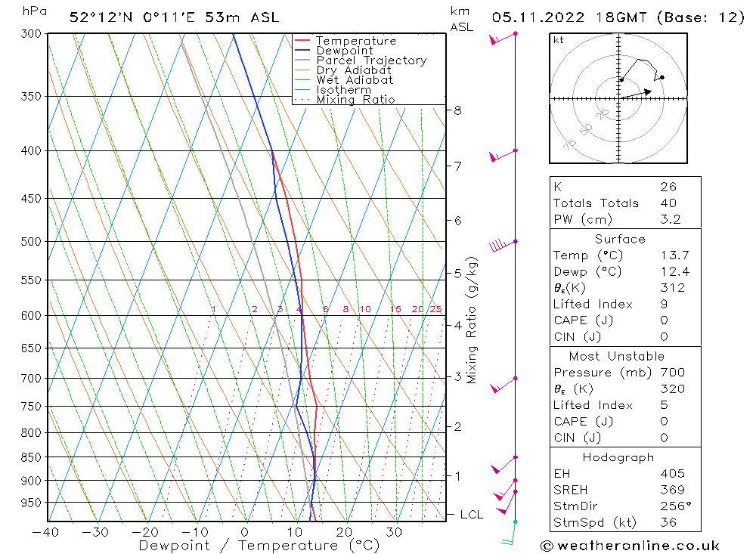
Task: Select the Wet Adiabat legend label
Action: point(355,80)
